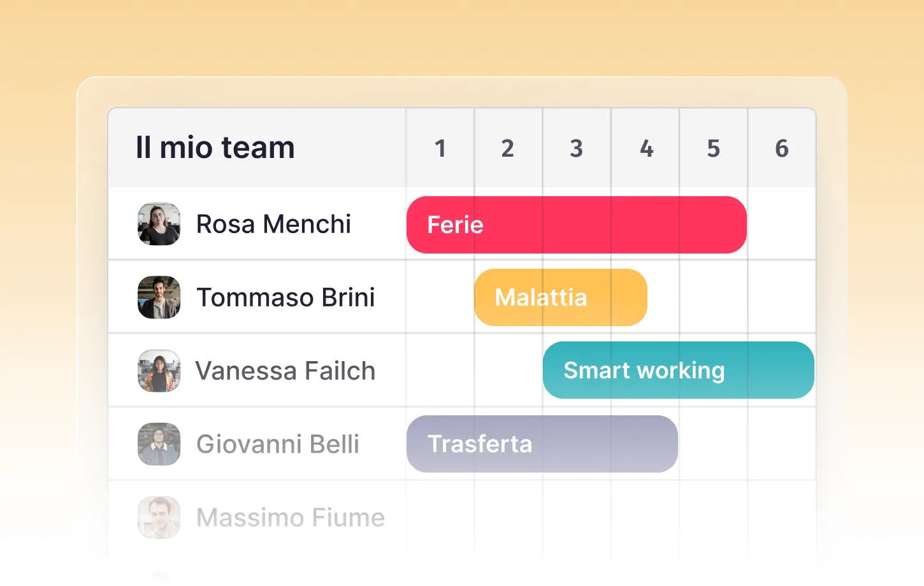Open Tommaso Brini's name link
924x586 pixels.
[285, 297]
